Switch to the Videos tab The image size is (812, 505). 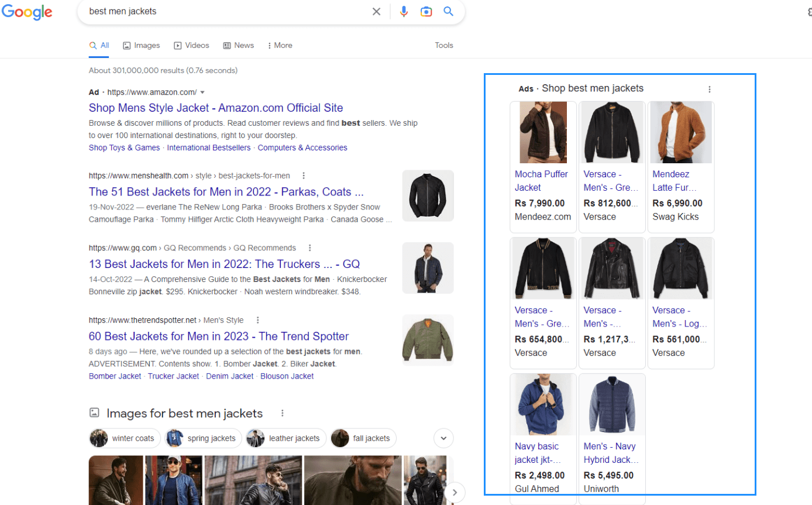pyautogui.click(x=191, y=45)
